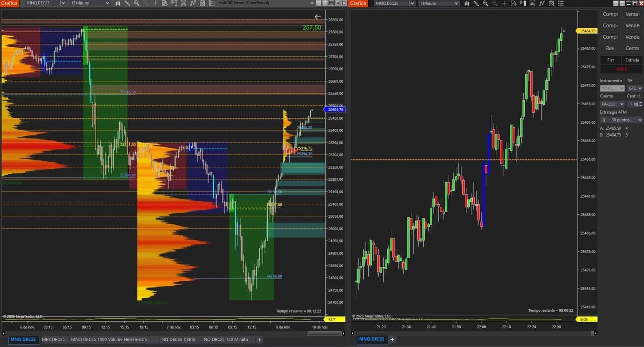The image size is (644, 347).
Task: Click the Venta market sell button
Action: tap(632, 14)
